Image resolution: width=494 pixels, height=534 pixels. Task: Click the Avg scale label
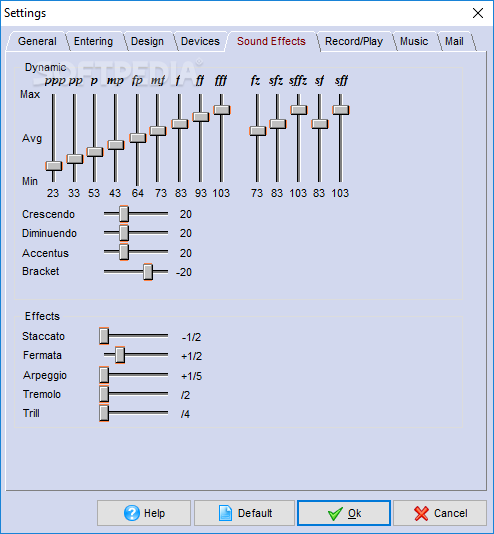point(32,138)
